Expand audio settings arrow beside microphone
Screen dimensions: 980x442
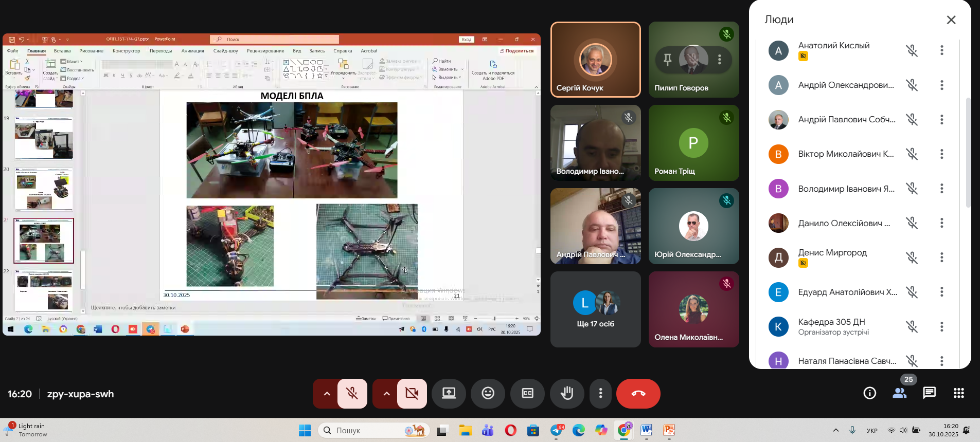[x=327, y=394]
